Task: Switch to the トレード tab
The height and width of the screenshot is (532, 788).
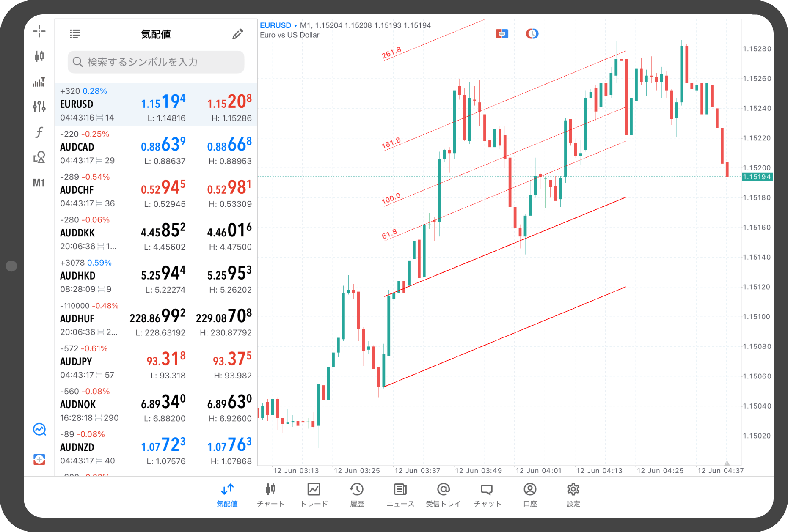Action: click(x=314, y=494)
